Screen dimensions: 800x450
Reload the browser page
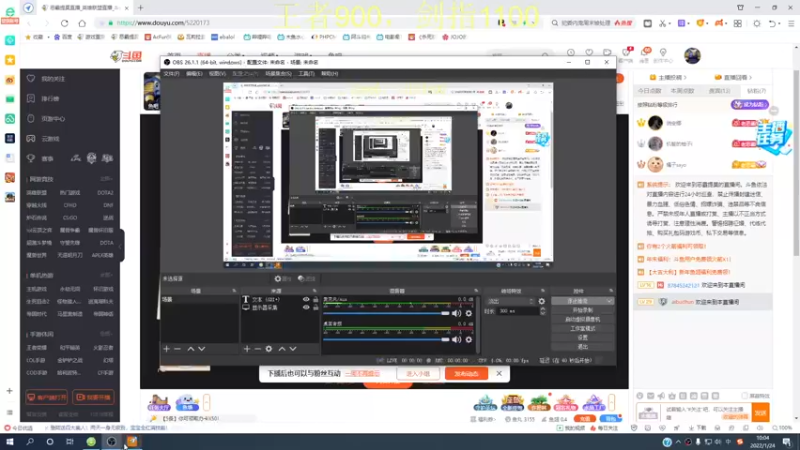click(x=64, y=23)
